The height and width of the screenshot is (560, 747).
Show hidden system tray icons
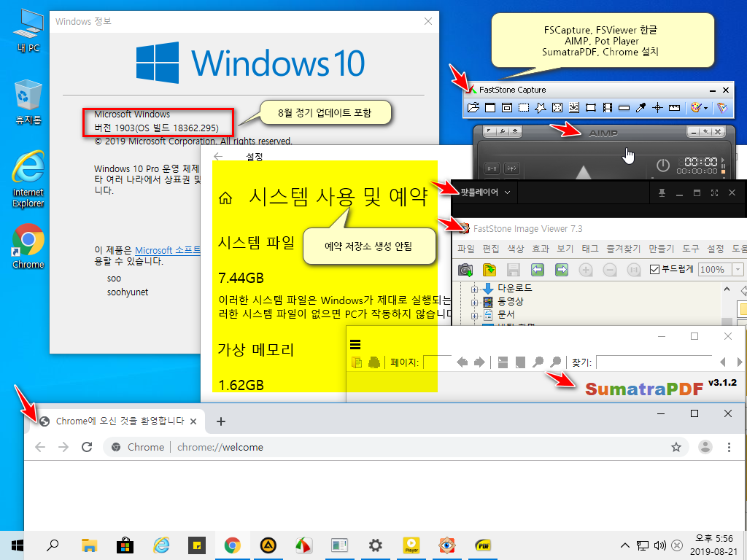point(625,545)
